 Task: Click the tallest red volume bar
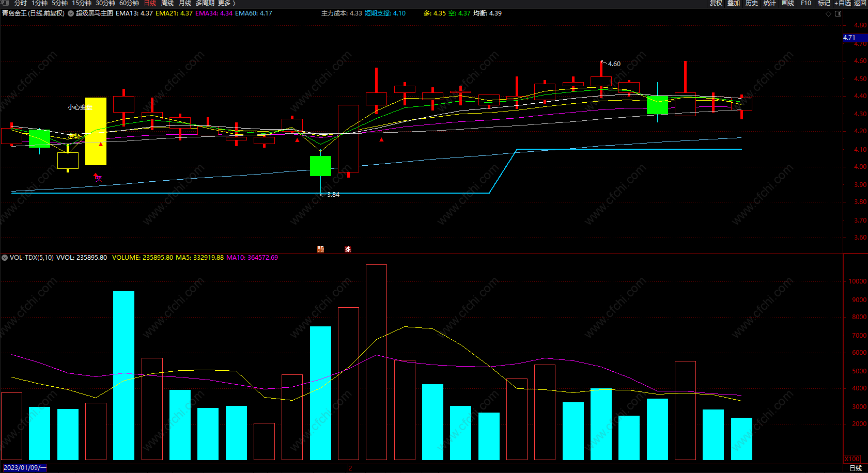point(376,362)
